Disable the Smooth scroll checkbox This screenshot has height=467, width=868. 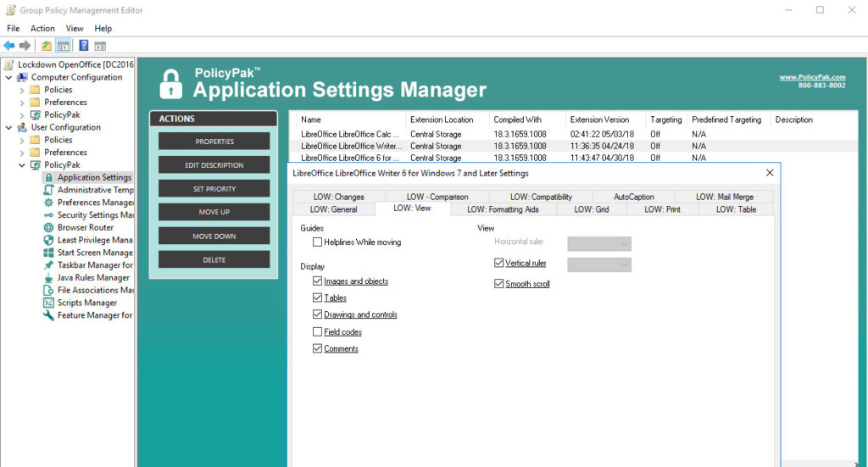[498, 284]
